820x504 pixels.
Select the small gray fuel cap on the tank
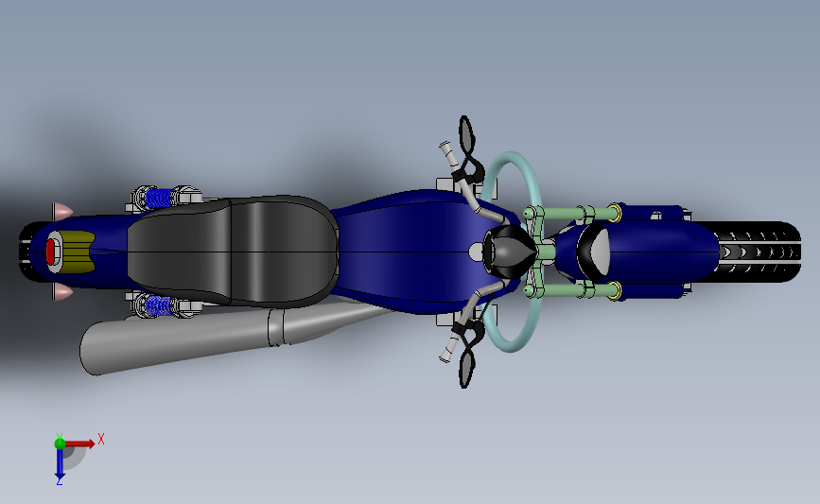476,252
